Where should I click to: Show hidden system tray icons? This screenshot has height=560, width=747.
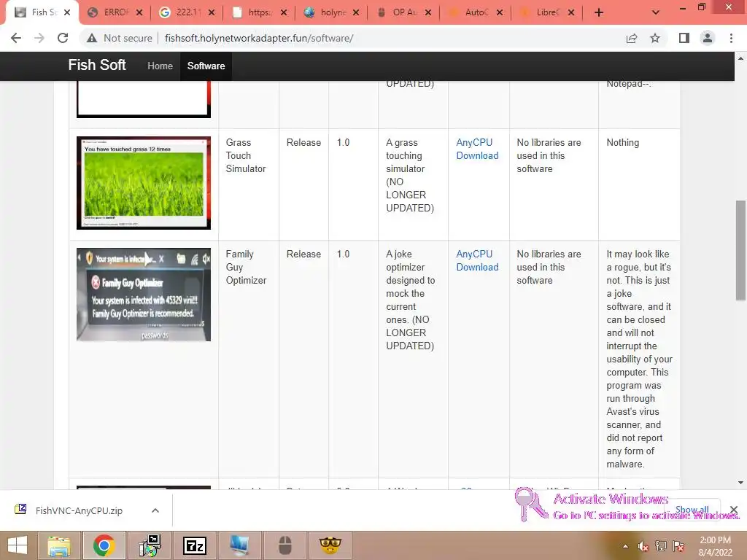click(625, 546)
